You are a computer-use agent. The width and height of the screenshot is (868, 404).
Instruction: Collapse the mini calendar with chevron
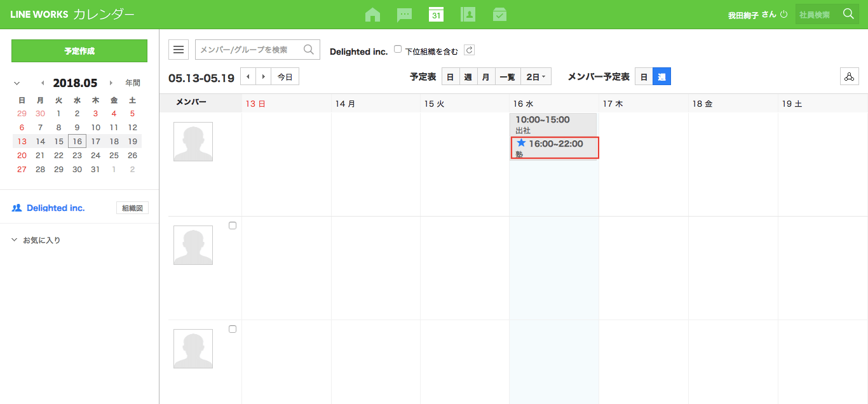17,83
